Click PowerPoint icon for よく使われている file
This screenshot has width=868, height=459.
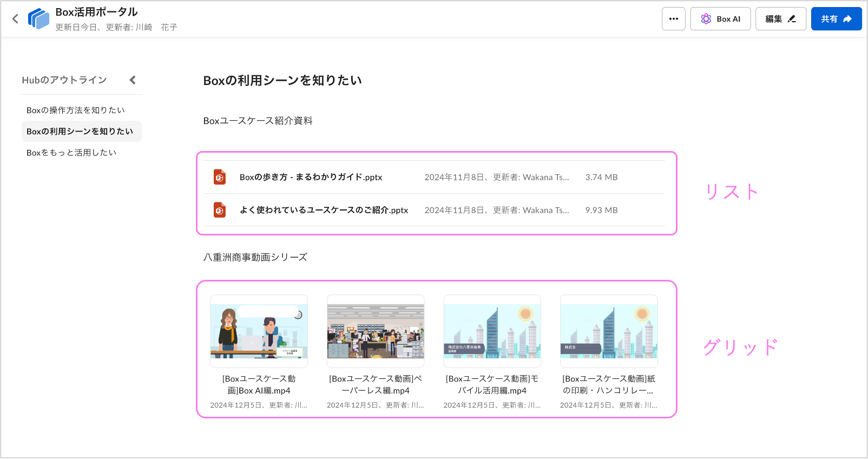click(220, 210)
